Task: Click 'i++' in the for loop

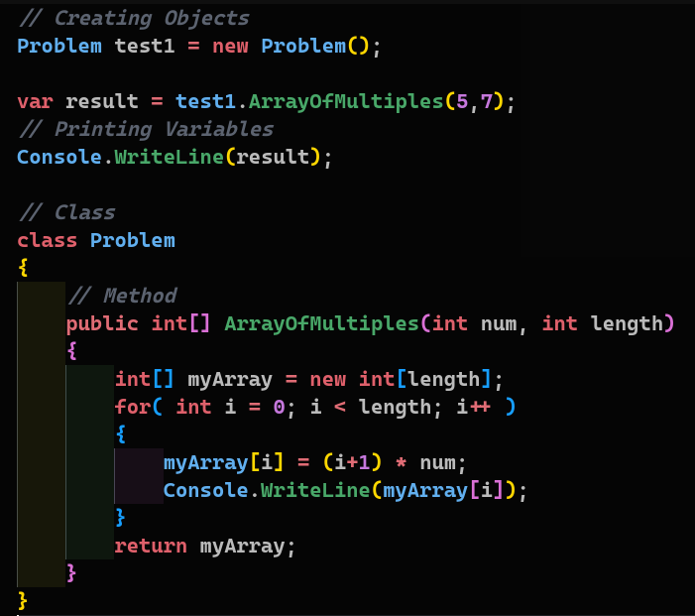Action: [x=473, y=407]
